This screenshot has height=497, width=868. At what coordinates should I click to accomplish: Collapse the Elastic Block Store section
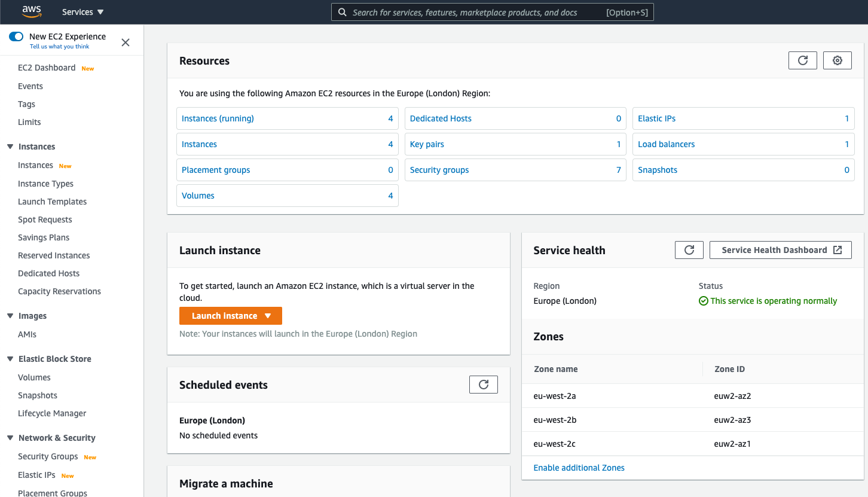(x=10, y=359)
